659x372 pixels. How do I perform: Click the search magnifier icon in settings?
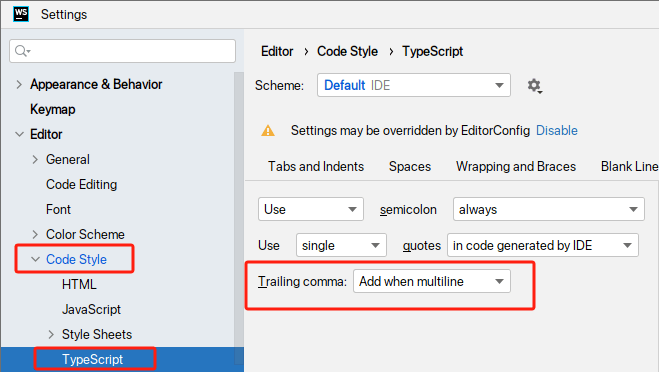click(21, 51)
